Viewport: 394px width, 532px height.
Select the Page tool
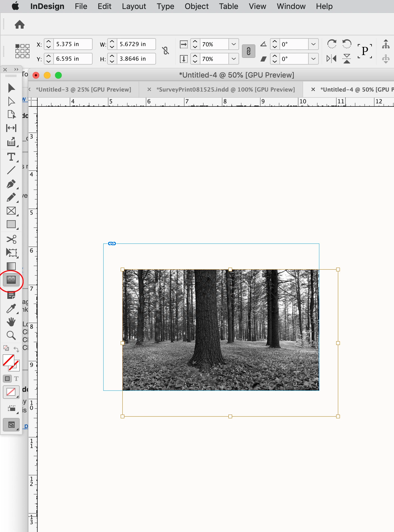pos(11,115)
